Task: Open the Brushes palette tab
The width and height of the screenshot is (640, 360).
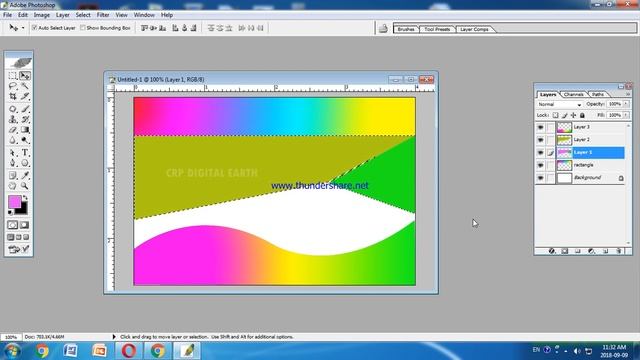Action: [406, 29]
